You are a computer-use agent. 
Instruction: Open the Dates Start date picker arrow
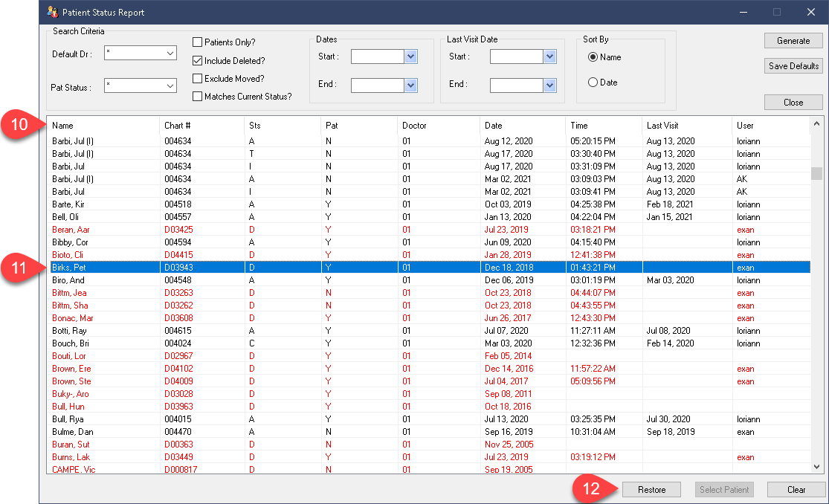(x=411, y=56)
